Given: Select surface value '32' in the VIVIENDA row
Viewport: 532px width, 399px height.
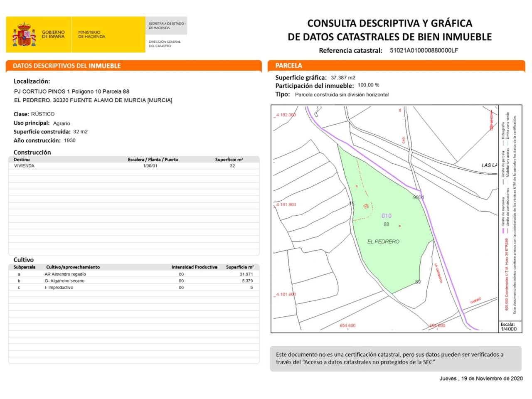Looking at the screenshot, I should pos(232,166).
